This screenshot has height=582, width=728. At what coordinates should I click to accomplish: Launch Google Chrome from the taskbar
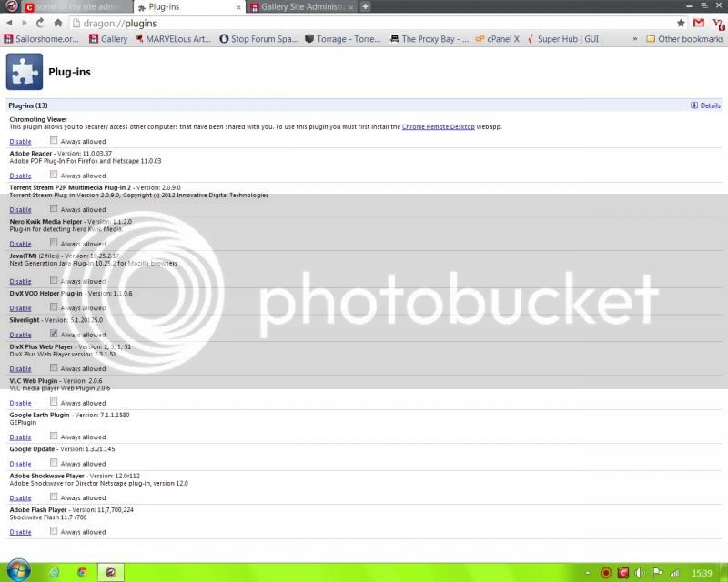click(x=82, y=572)
